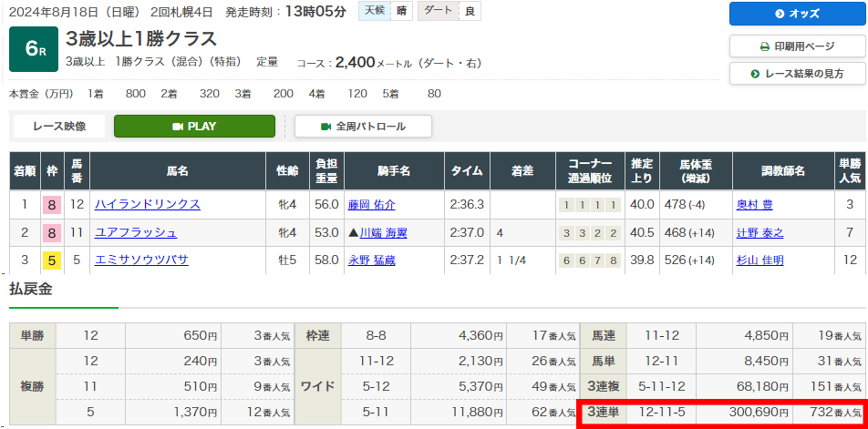Image resolution: width=868 pixels, height=429 pixels.
Task: Open the オッズ odds button
Action: (797, 14)
